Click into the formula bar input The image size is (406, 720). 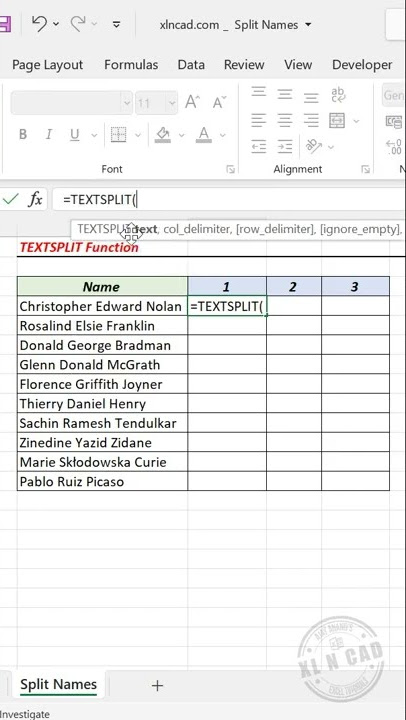229,200
